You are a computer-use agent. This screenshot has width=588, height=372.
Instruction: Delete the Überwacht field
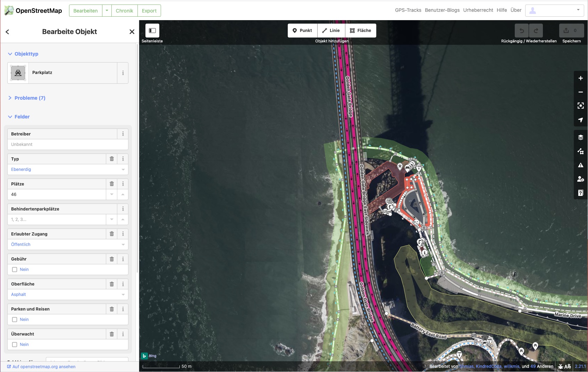click(x=112, y=334)
